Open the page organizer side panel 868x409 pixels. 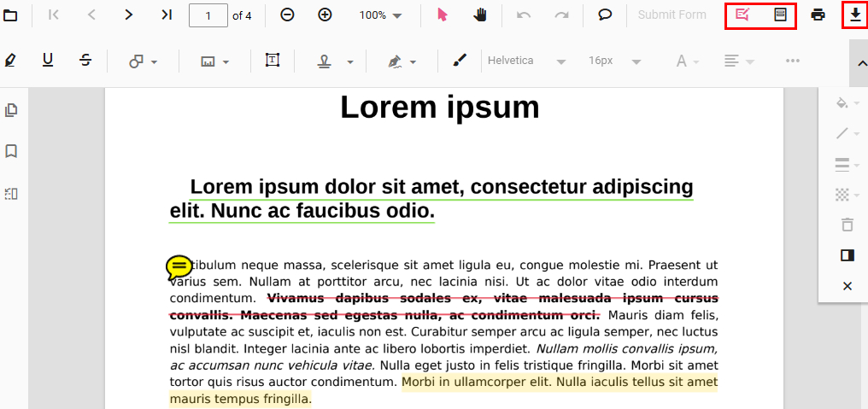(11, 193)
